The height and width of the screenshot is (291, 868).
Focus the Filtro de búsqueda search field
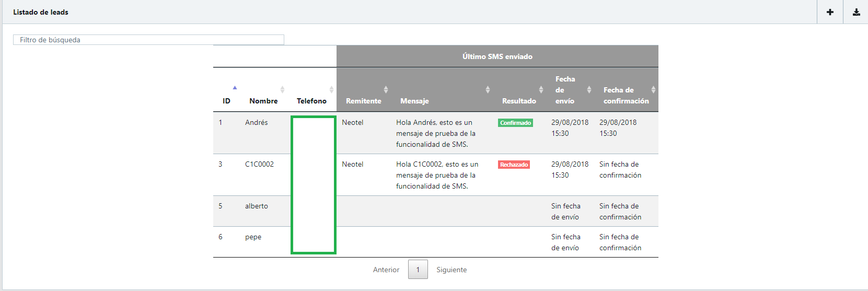pos(148,40)
